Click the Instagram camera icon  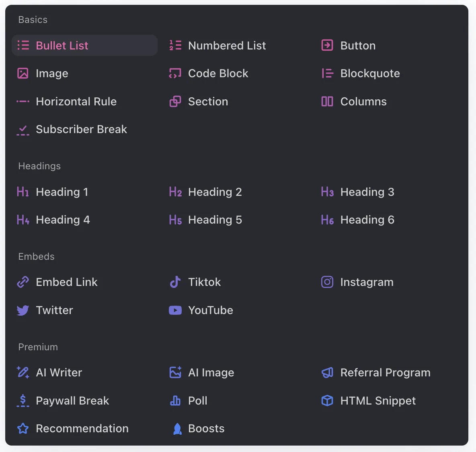327,282
